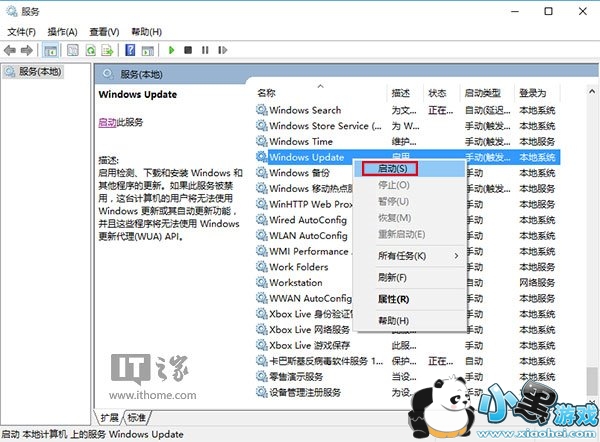Switch to the 标准 tab
The height and width of the screenshot is (442, 600).
(x=136, y=418)
